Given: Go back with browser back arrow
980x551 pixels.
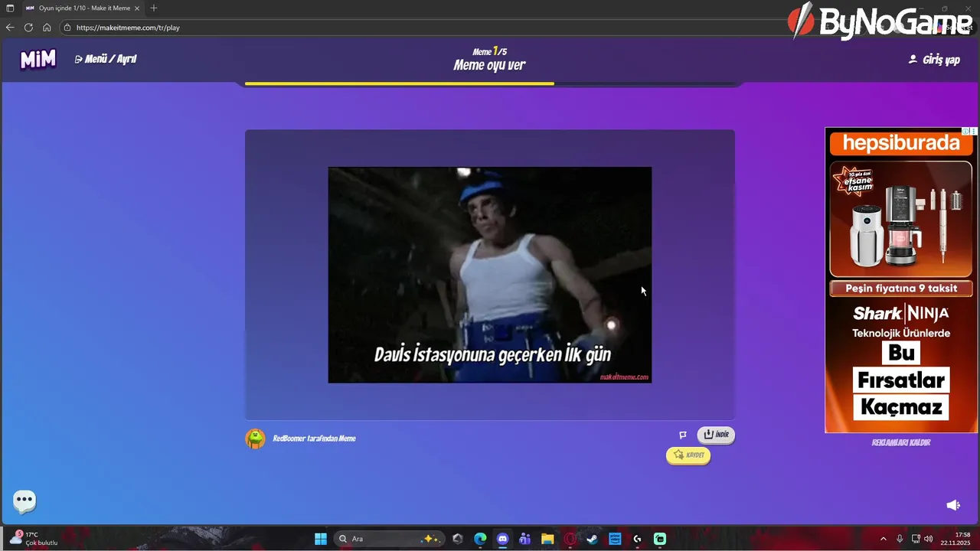Looking at the screenshot, I should 10,27.
